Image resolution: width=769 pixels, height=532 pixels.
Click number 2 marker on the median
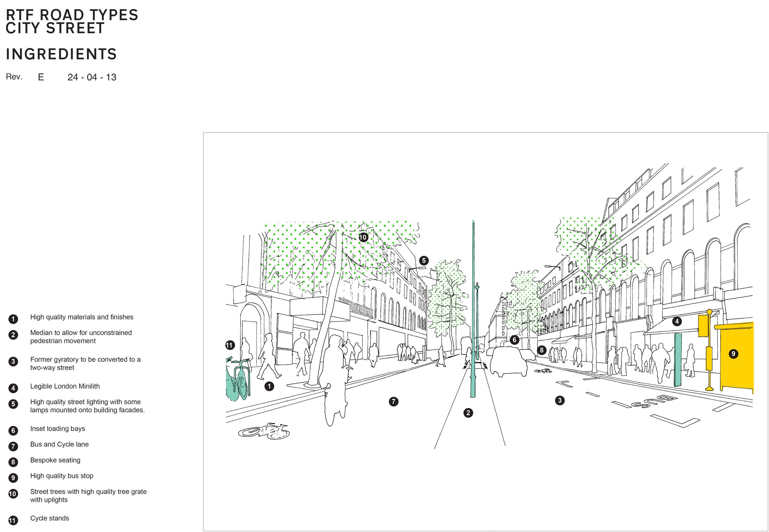pyautogui.click(x=468, y=413)
